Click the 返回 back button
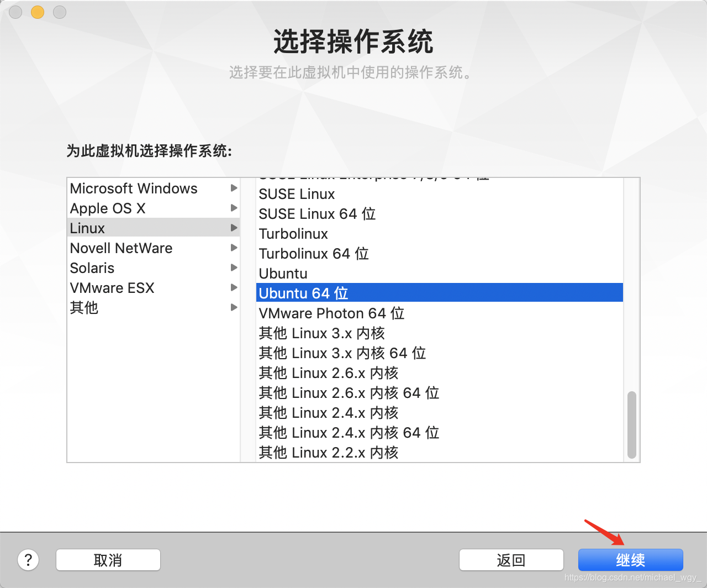 click(511, 560)
